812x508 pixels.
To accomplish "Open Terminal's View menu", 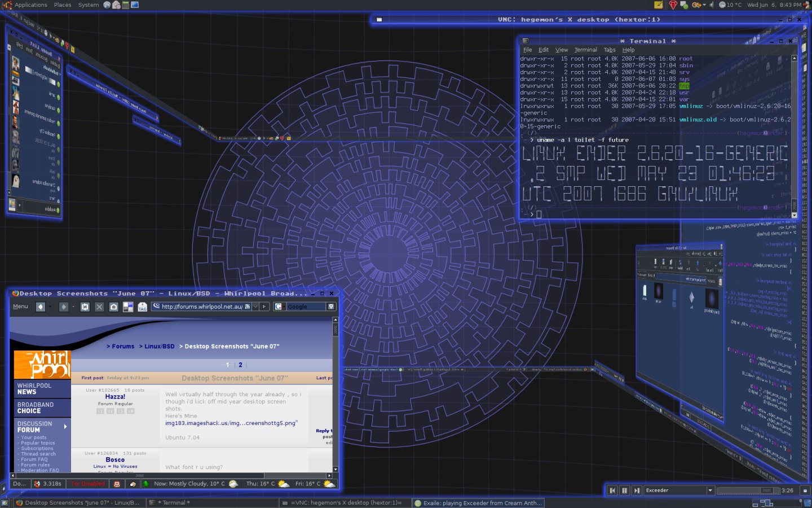I will [562, 50].
